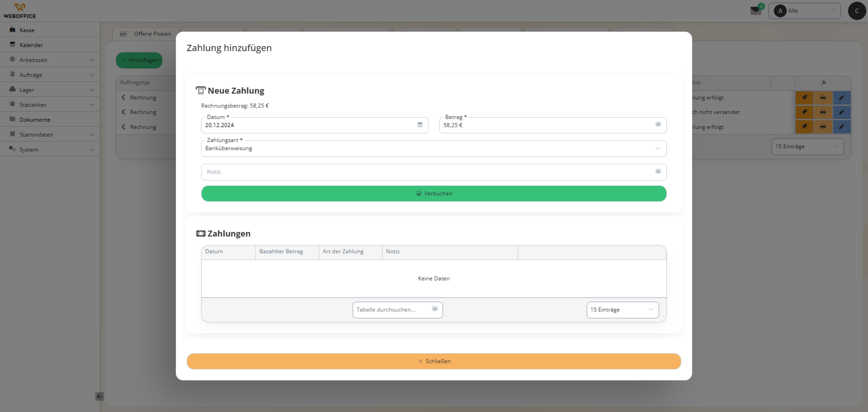868x412 pixels.
Task: Click Datum column header in Zahlungen table
Action: pyautogui.click(x=228, y=252)
